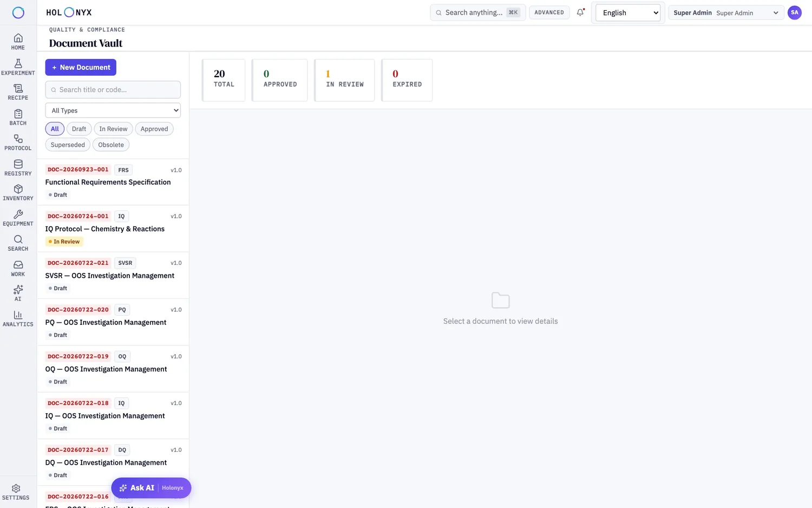Image resolution: width=812 pixels, height=508 pixels.
Task: Click the In Review stat card
Action: (345, 80)
